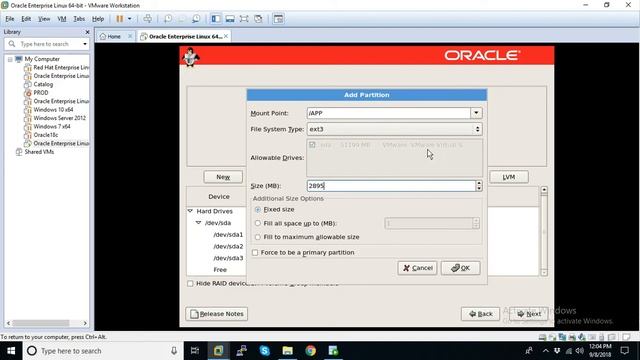This screenshot has width=640, height=360.
Task: Click the Next button in installer
Action: click(x=529, y=314)
